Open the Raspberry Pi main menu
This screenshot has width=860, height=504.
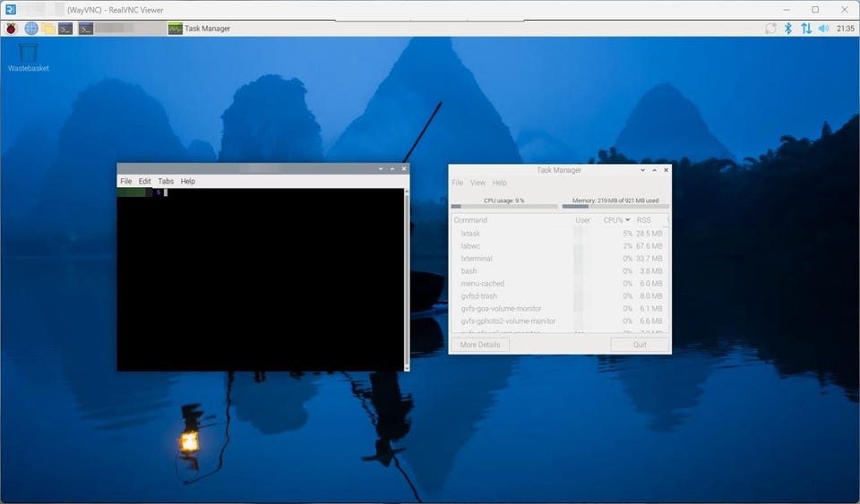11,29
